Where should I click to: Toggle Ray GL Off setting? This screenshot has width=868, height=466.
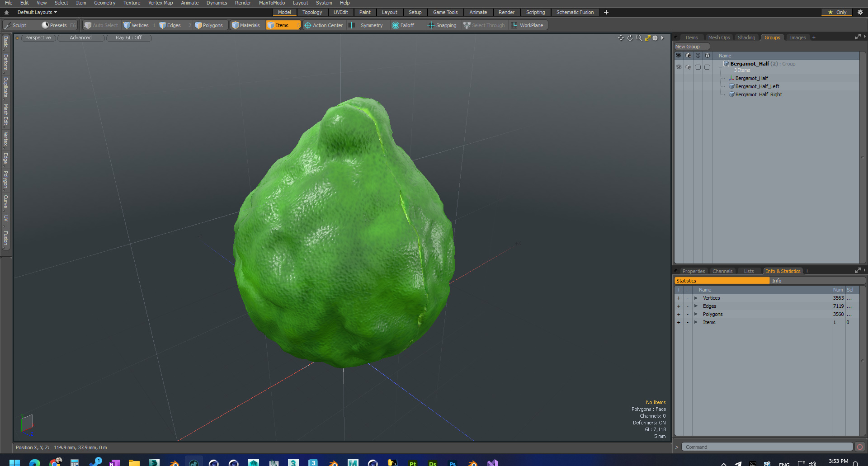click(129, 38)
